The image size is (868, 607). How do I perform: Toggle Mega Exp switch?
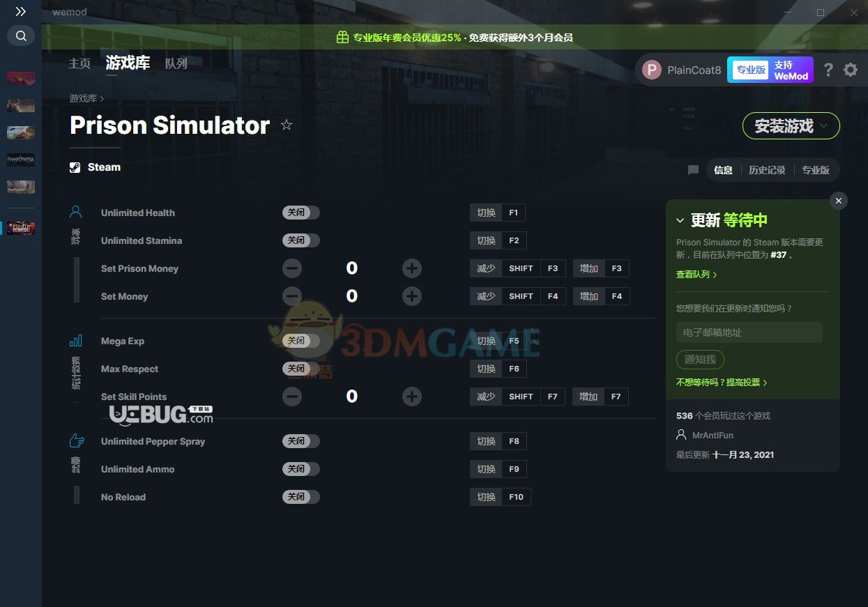click(x=301, y=341)
